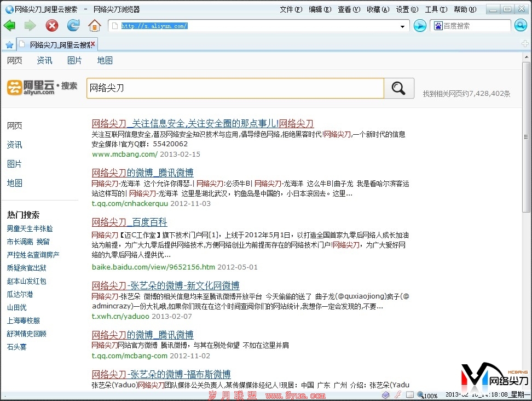The image size is (532, 401).
Task: Click the Aliyun search magnifier button
Action: pyautogui.click(x=398, y=88)
